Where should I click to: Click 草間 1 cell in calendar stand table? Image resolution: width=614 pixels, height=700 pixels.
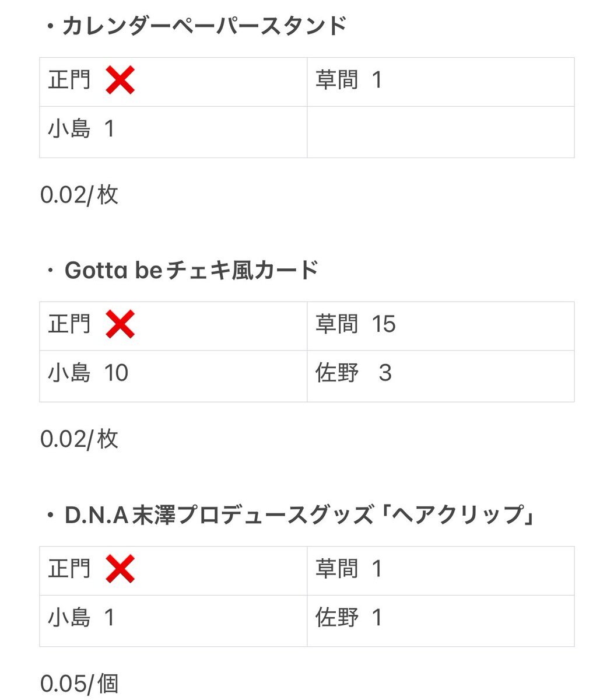point(441,82)
